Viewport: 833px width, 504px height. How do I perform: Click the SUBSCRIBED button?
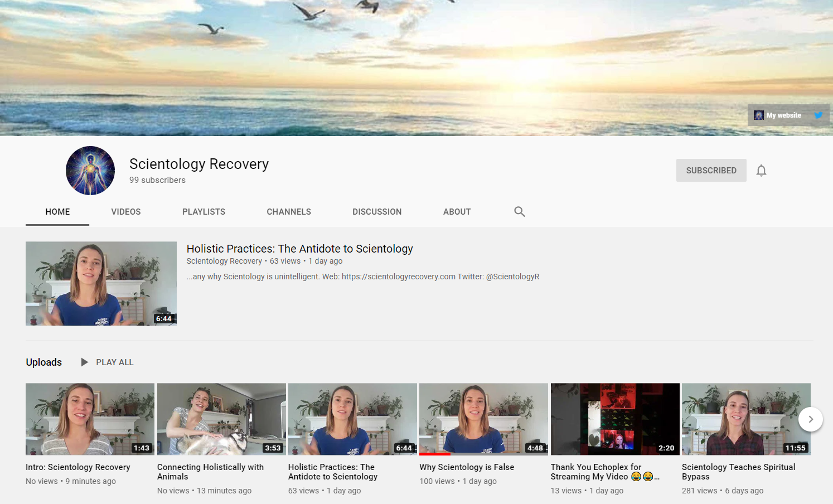[x=711, y=171]
